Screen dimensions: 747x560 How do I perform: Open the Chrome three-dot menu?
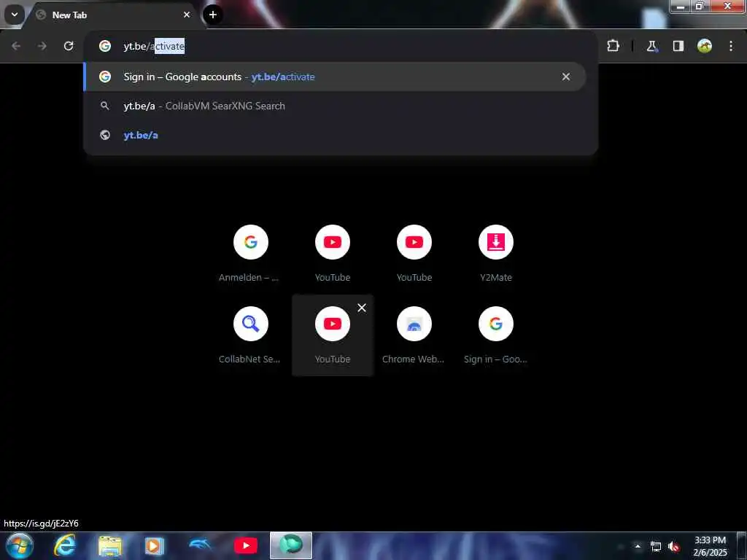tap(731, 46)
